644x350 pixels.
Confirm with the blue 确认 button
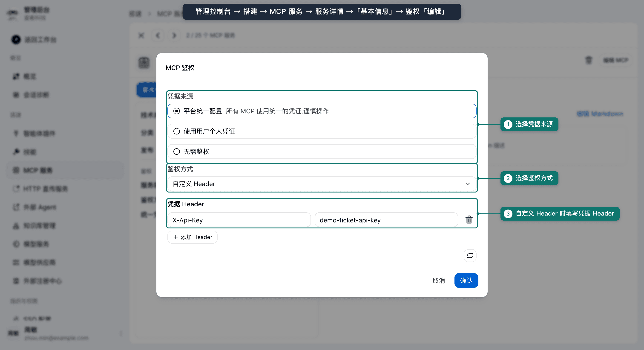[466, 280]
